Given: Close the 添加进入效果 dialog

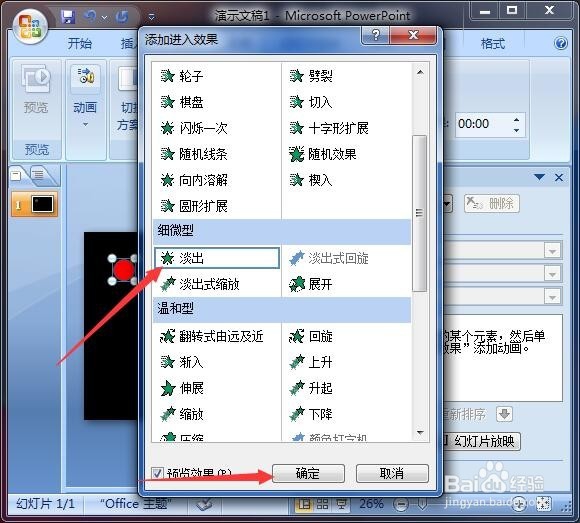Looking at the screenshot, I should (x=414, y=35).
